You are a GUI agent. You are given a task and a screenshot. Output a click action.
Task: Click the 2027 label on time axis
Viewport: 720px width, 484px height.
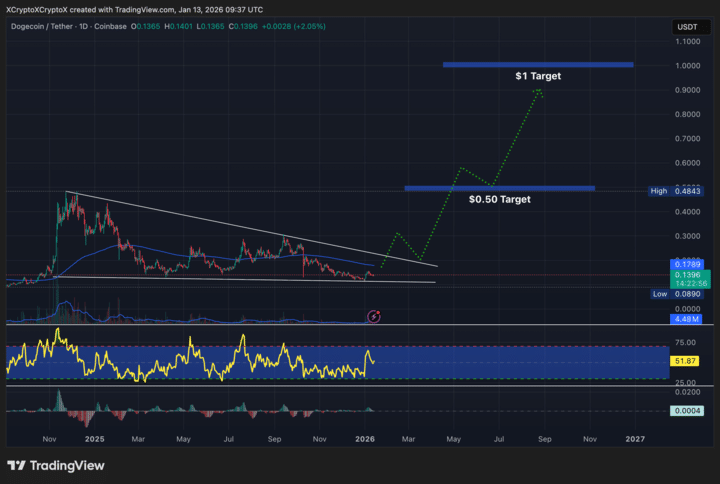click(x=635, y=438)
